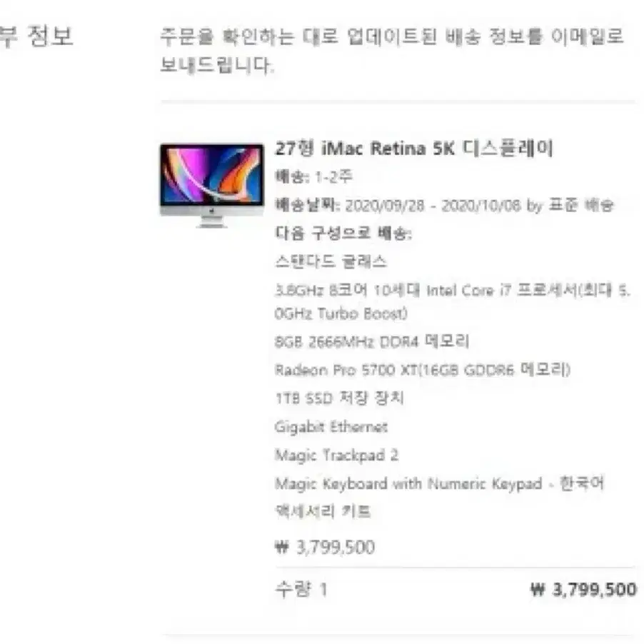Click the 0GHz Turbo Boost continuation line

[x=341, y=313]
